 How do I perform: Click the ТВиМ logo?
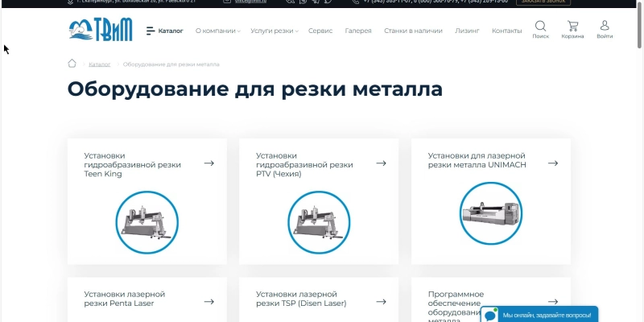tap(98, 30)
